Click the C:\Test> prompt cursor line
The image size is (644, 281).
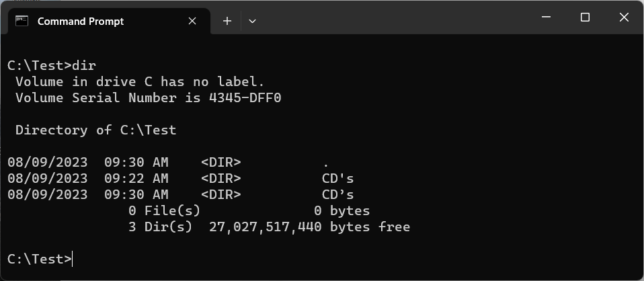tap(40, 259)
